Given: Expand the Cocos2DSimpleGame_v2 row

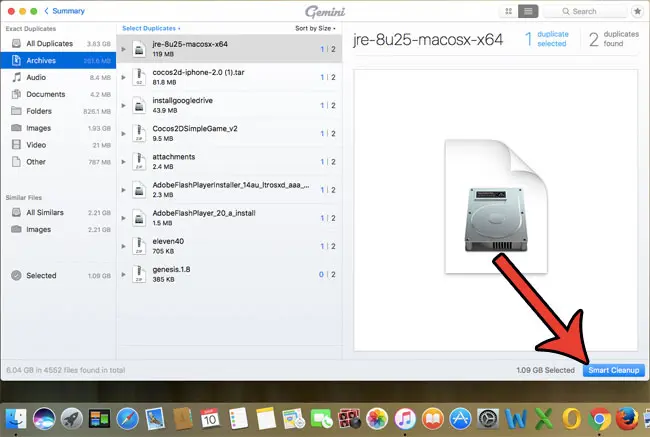Looking at the screenshot, I should pyautogui.click(x=124, y=134).
